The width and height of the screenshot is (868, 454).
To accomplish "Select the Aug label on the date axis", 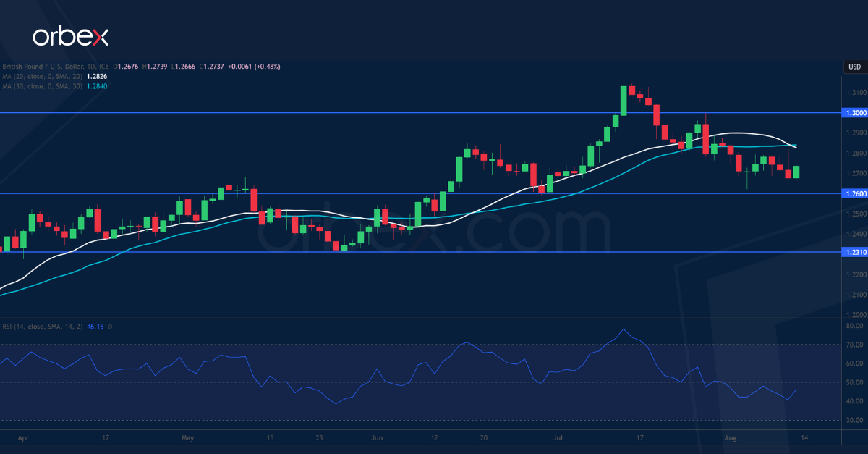I will [731, 438].
